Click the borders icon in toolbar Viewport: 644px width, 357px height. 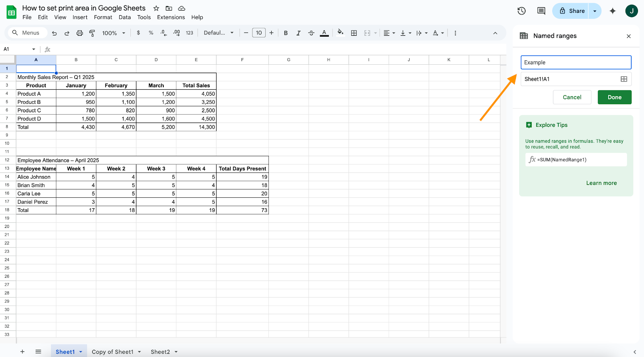(354, 33)
